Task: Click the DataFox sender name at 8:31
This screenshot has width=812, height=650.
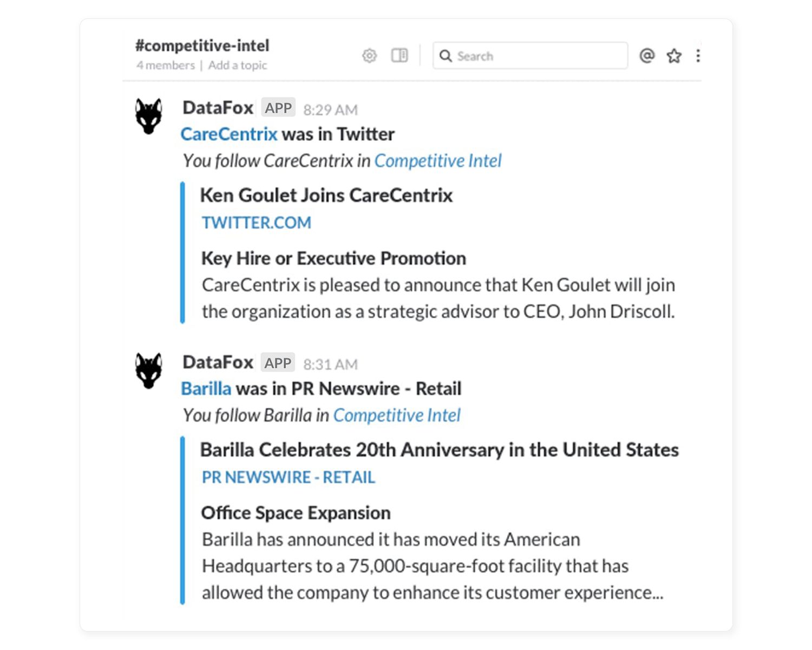Action: click(218, 362)
